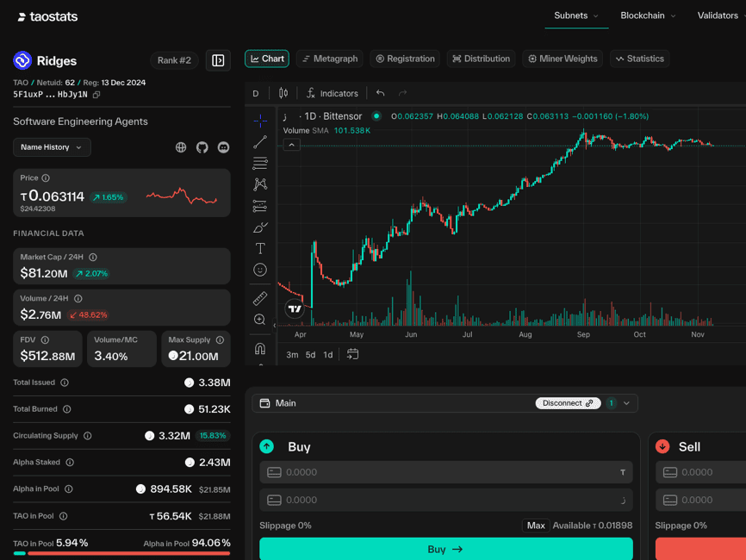Copy the 5F1uxP wallet address
This screenshot has height=560, width=746.
[96, 95]
